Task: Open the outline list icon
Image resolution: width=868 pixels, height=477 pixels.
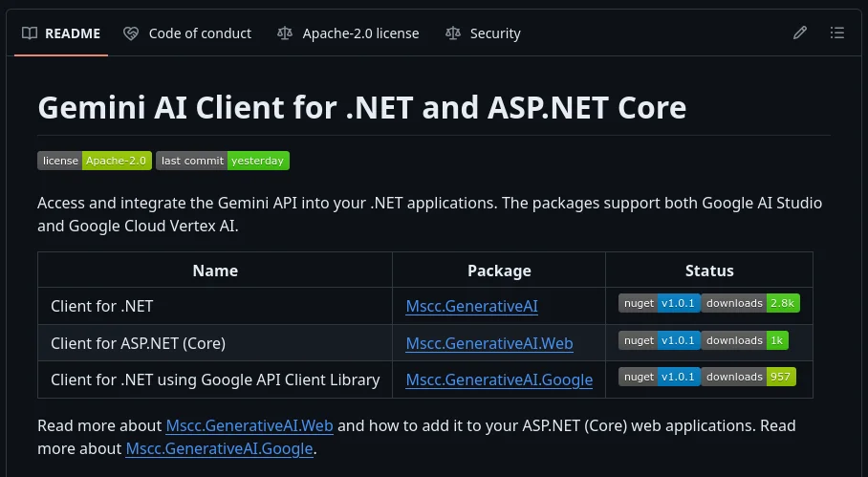Action: click(x=837, y=33)
